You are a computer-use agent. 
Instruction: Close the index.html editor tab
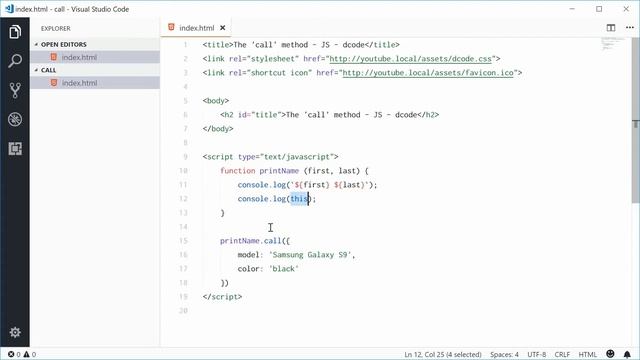coord(222,28)
